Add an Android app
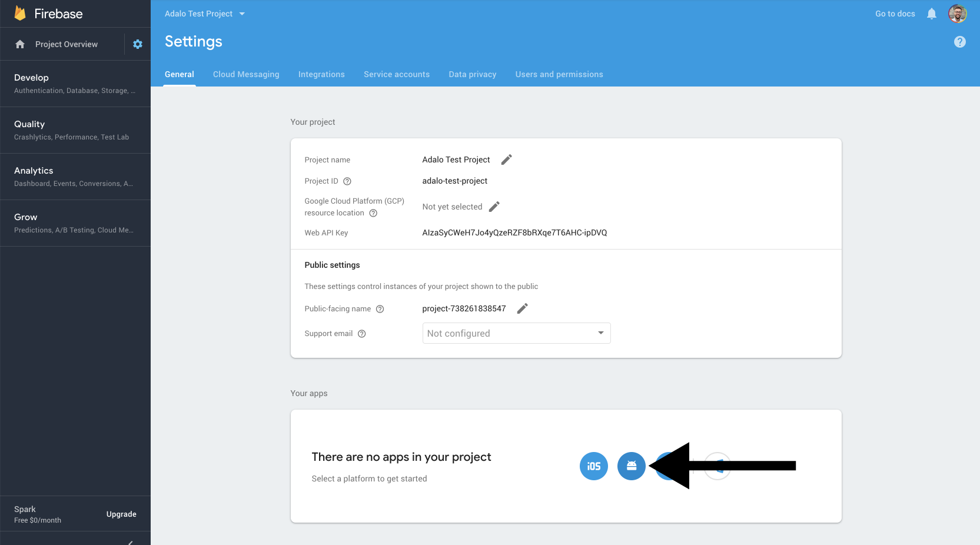This screenshot has height=545, width=980. 632,466
